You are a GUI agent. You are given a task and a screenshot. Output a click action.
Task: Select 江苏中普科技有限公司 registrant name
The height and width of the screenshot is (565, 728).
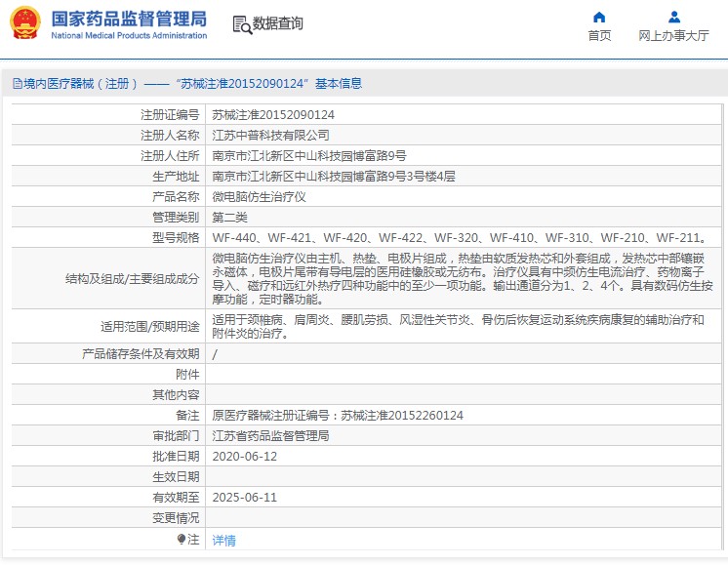point(270,135)
